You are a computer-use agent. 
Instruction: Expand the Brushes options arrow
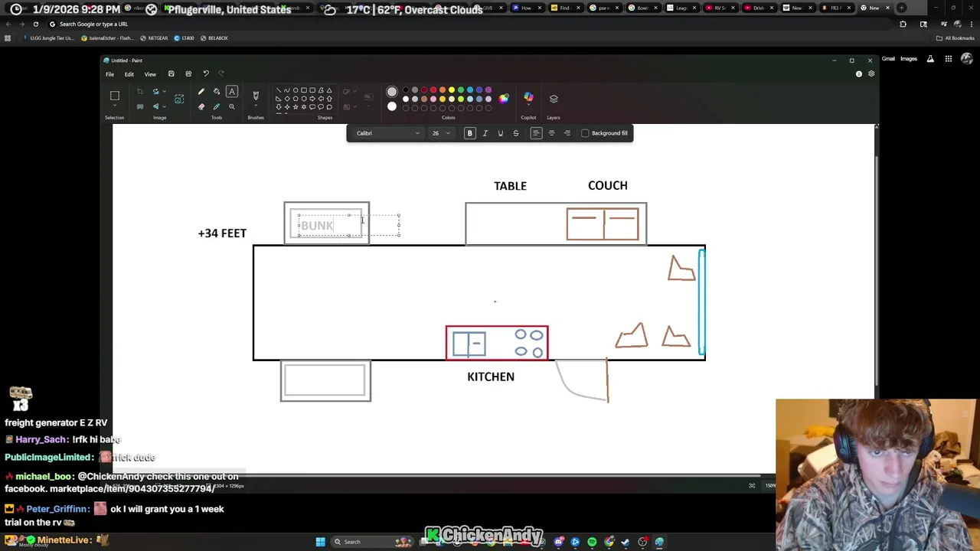point(256,107)
